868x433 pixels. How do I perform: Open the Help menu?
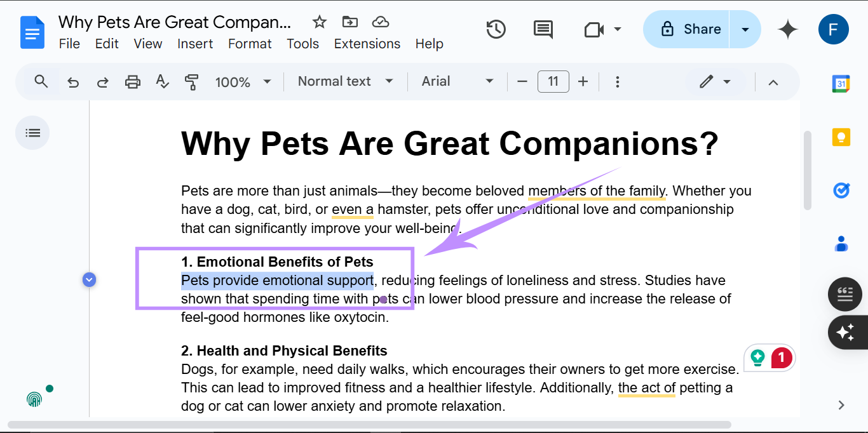point(430,44)
